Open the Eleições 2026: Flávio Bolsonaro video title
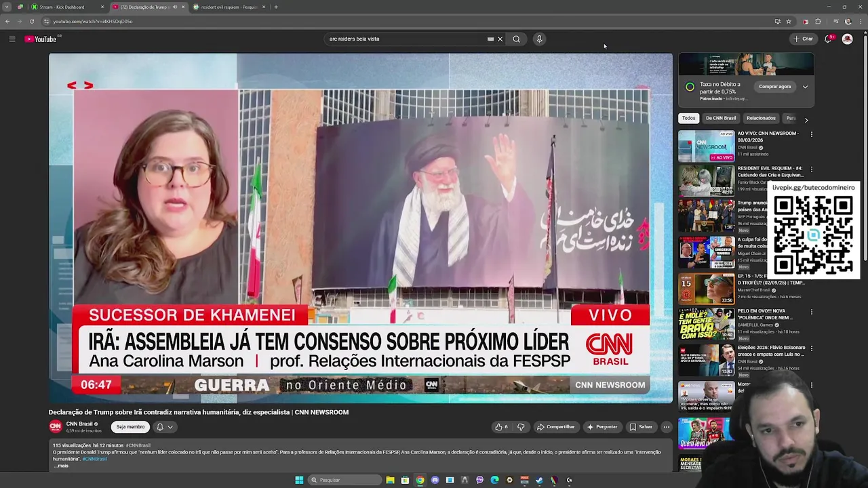The height and width of the screenshot is (488, 868). pyautogui.click(x=771, y=350)
